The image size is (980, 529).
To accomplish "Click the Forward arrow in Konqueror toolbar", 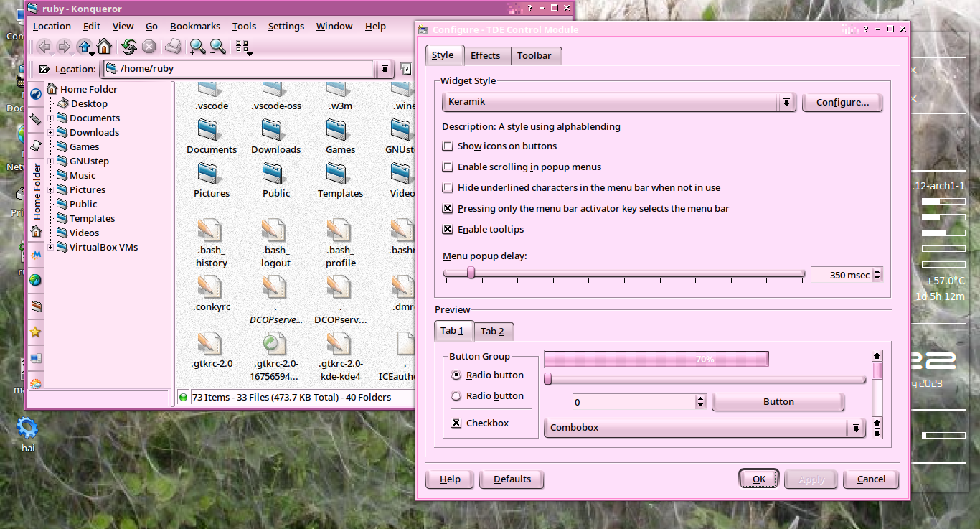I will pos(64,47).
